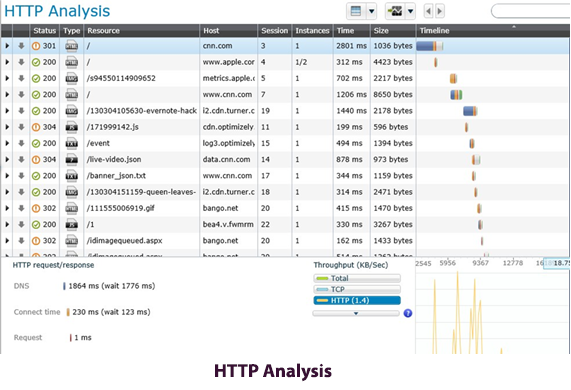Expand the 1206 ms row

click(x=7, y=95)
